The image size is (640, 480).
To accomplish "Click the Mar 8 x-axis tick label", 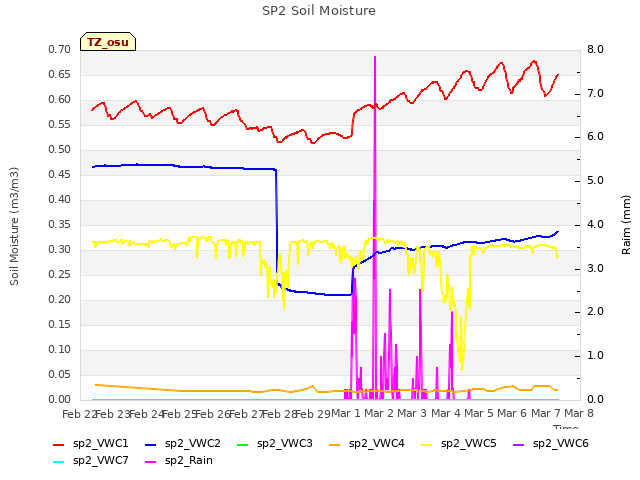I will [579, 414].
